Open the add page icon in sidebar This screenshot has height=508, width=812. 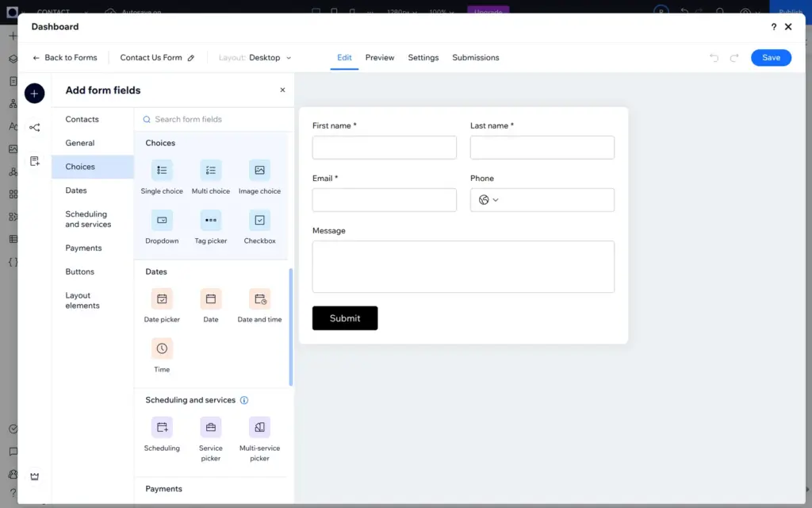[x=34, y=161]
